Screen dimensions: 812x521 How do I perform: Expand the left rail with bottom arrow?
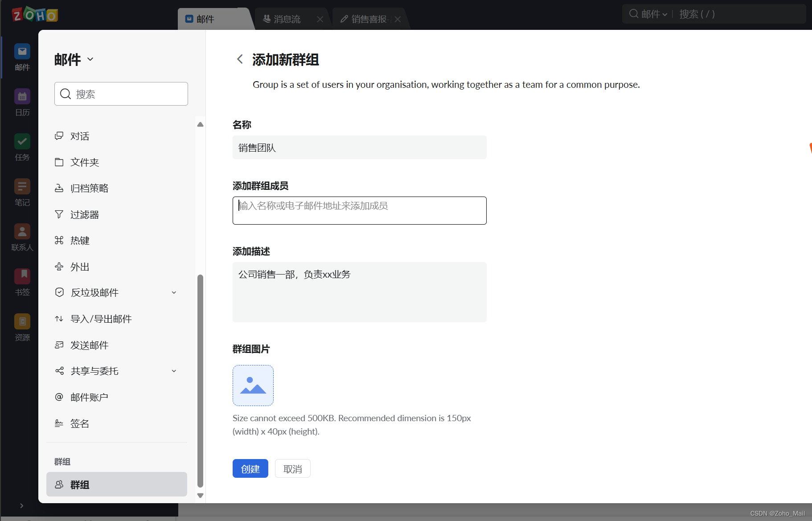[x=21, y=505]
